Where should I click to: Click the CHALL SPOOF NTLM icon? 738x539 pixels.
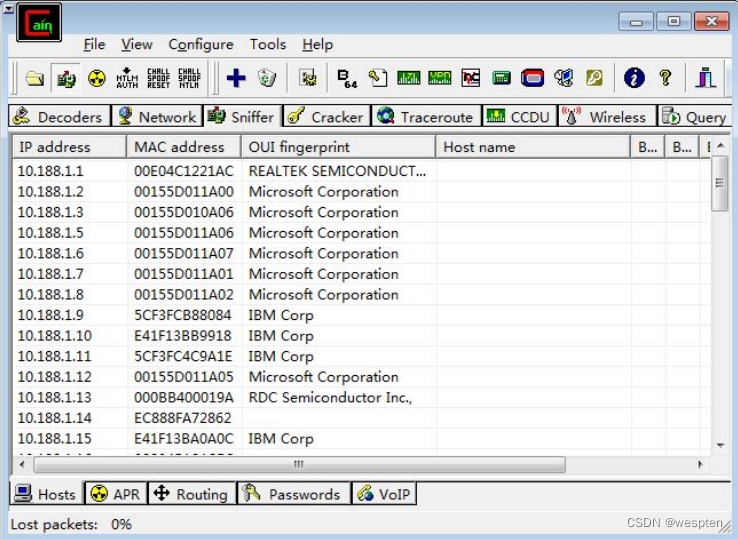click(189, 78)
